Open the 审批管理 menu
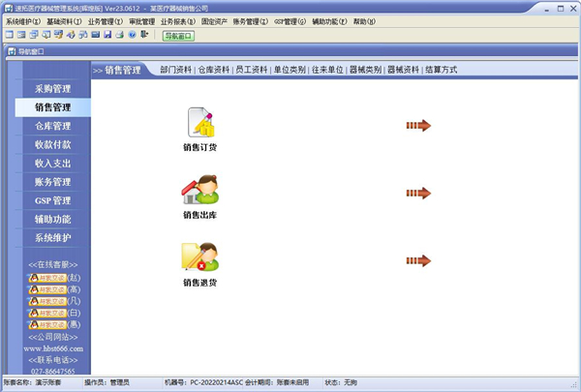Image resolution: width=581 pixels, height=392 pixels. 142,22
